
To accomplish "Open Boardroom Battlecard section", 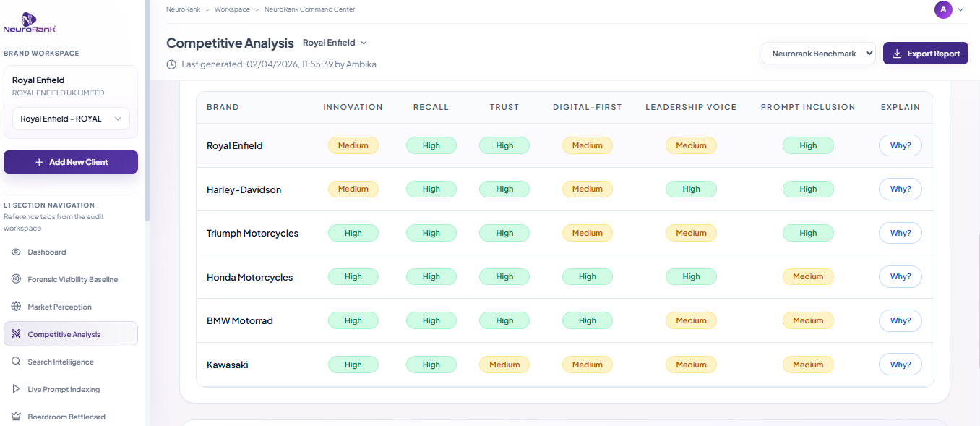I will [x=71, y=417].
